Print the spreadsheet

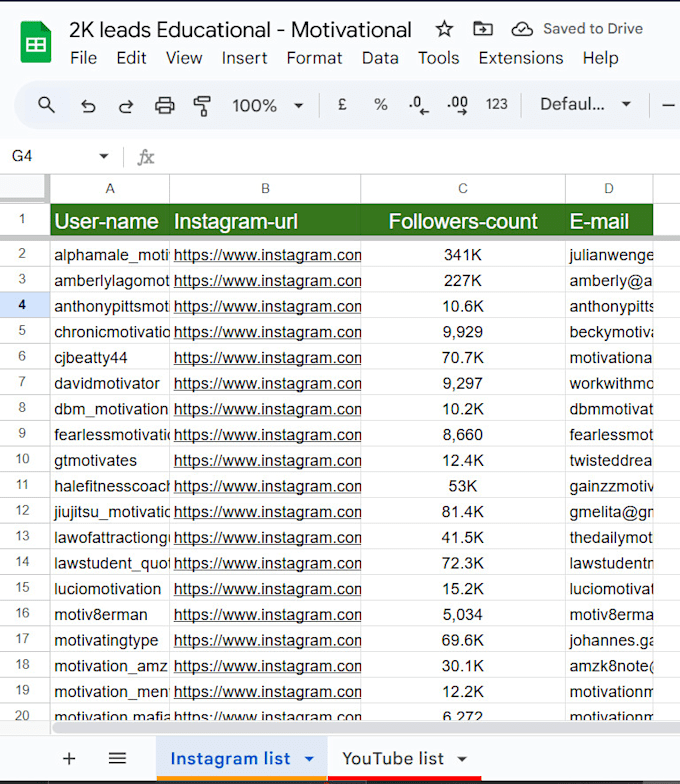(164, 106)
